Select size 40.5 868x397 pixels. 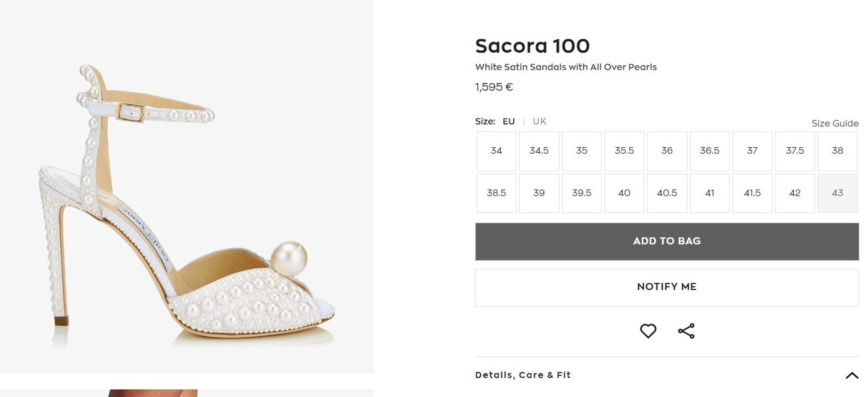(x=667, y=193)
